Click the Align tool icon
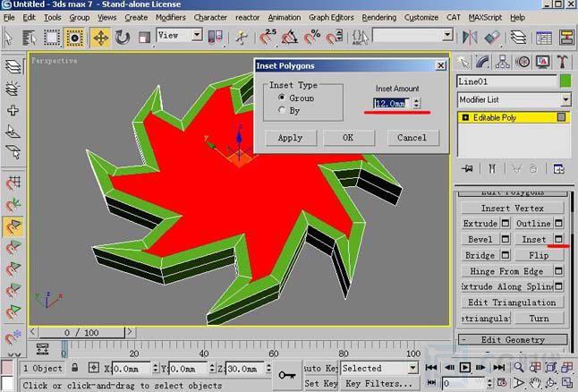Image resolution: width=578 pixels, height=392 pixels. pos(492,38)
